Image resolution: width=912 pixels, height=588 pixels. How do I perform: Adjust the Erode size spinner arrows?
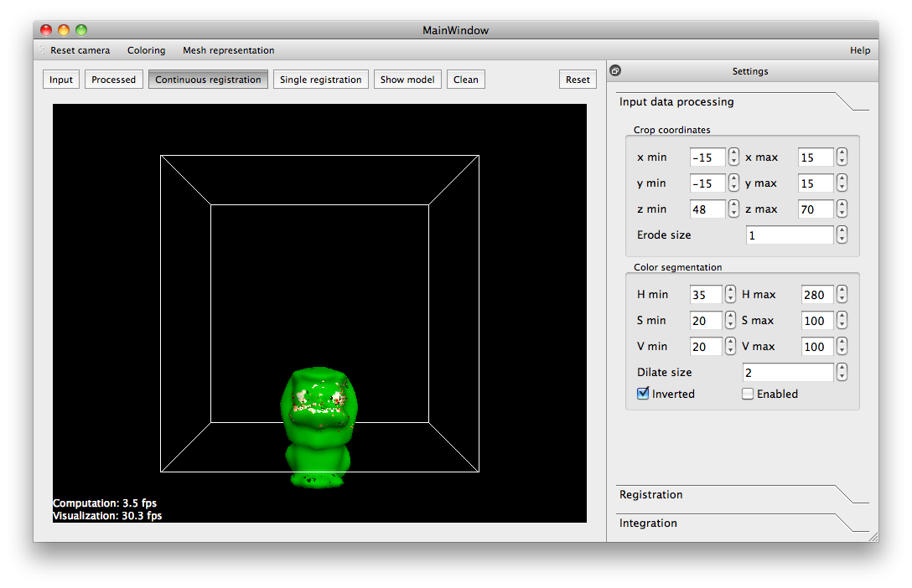coord(842,235)
